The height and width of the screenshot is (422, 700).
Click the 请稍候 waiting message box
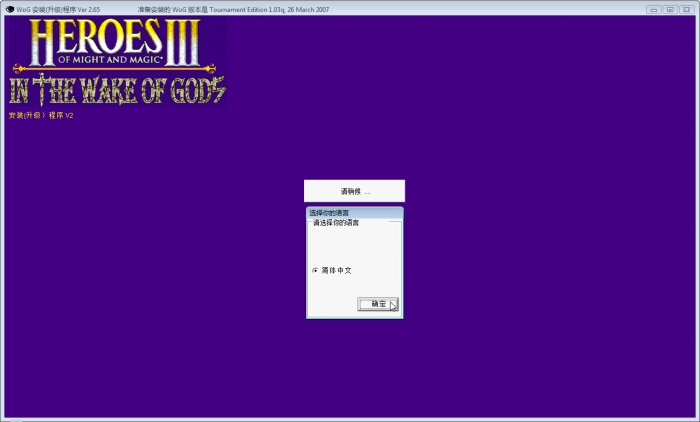pos(354,191)
